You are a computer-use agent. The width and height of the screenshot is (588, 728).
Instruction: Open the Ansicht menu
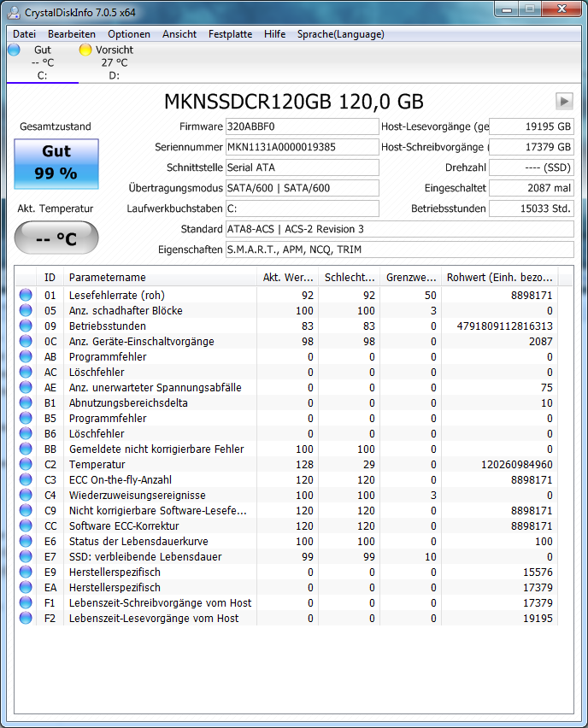[x=179, y=34]
